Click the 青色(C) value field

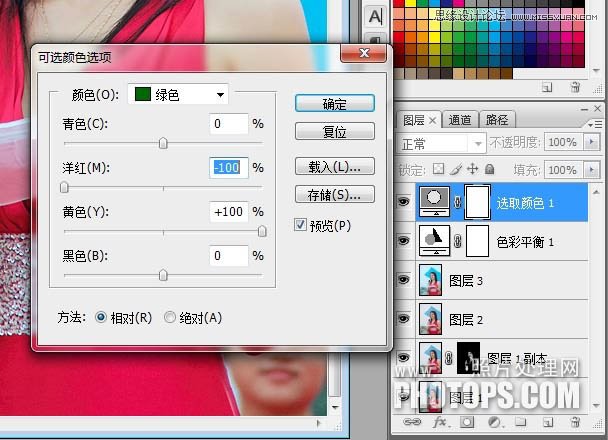point(229,124)
